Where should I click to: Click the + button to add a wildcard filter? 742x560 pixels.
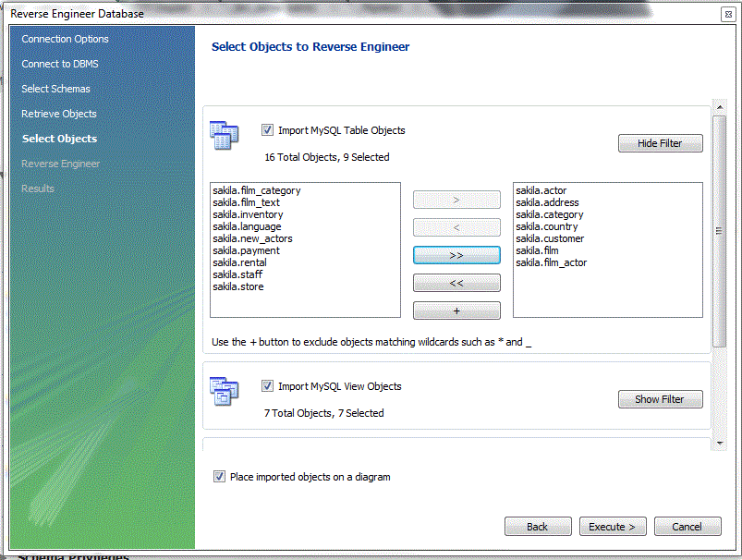tap(456, 310)
